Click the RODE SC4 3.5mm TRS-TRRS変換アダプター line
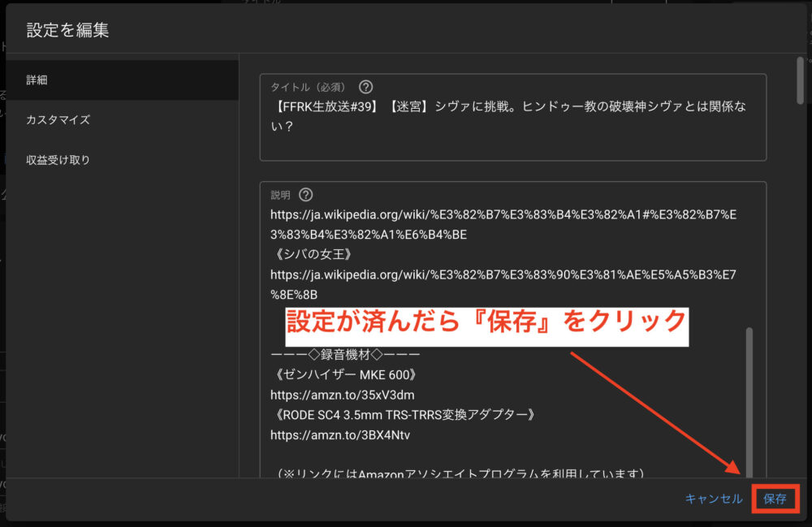812x527 pixels. pos(405,415)
